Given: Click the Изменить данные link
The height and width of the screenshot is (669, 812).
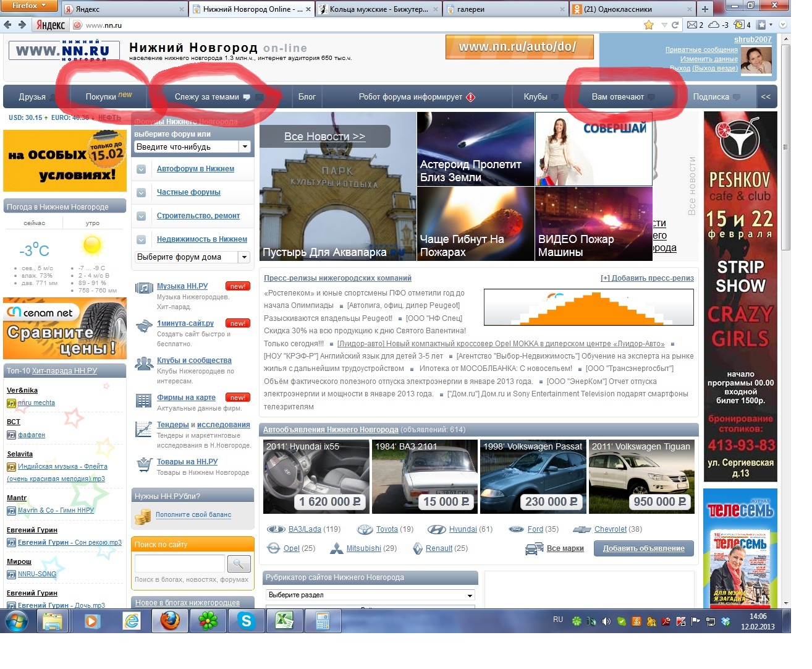Looking at the screenshot, I should (x=709, y=59).
